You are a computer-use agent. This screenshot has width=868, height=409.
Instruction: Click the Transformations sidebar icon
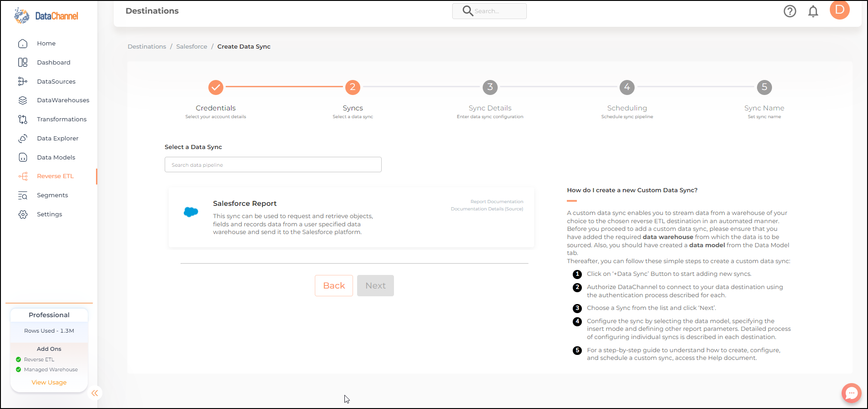(x=23, y=120)
